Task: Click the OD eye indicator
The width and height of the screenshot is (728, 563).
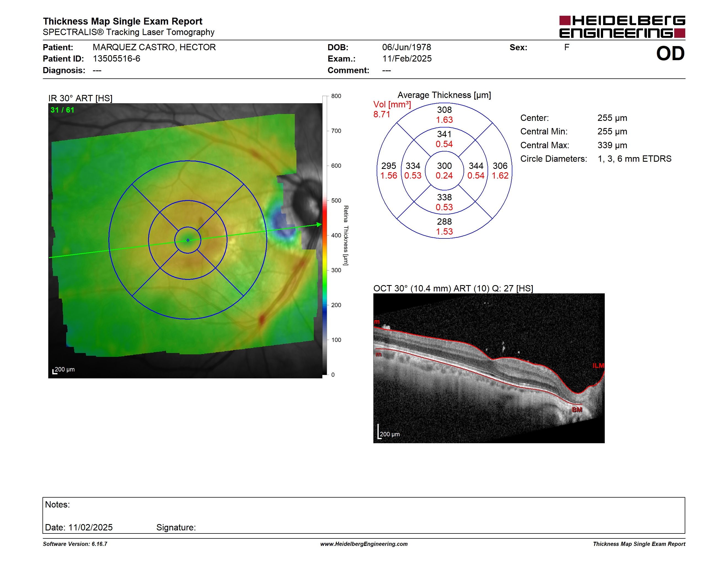Action: point(670,53)
